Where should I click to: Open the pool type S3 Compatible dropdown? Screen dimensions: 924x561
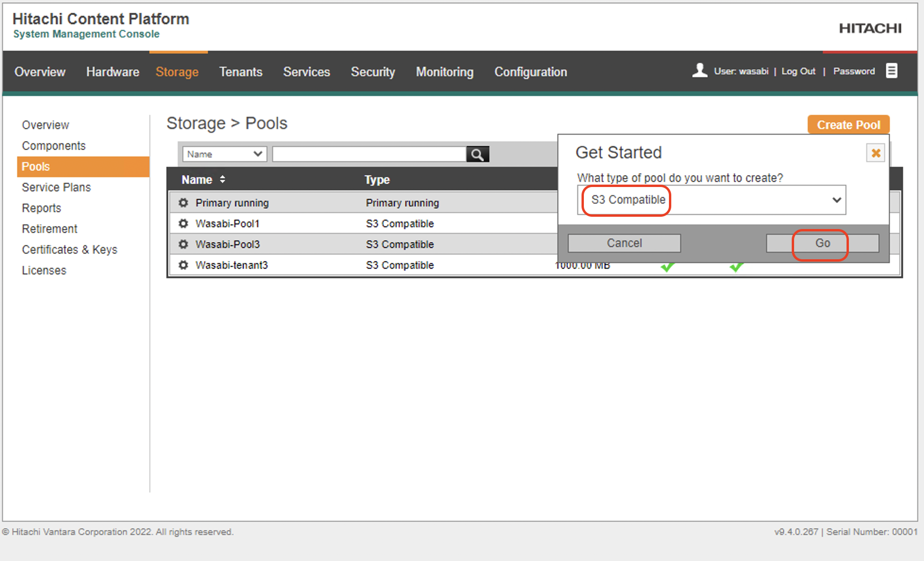point(711,200)
